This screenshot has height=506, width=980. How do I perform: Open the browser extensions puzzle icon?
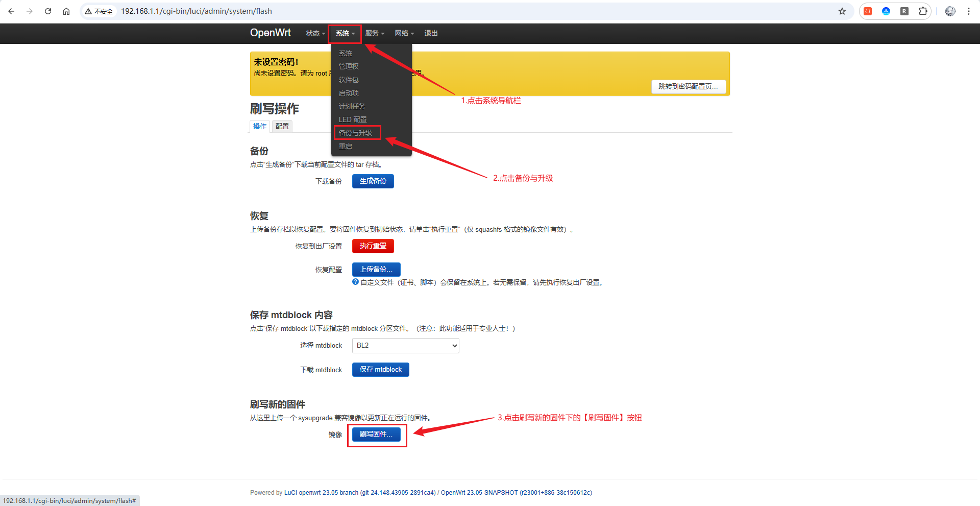point(923,11)
